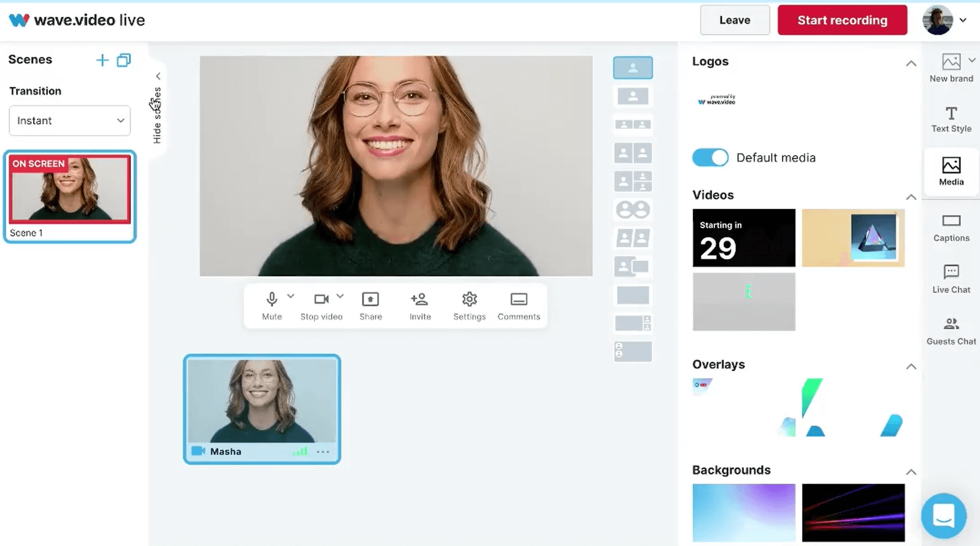980x546 pixels.
Task: Expand the brand dropdown arrow beside New brand
Action: pos(972,60)
